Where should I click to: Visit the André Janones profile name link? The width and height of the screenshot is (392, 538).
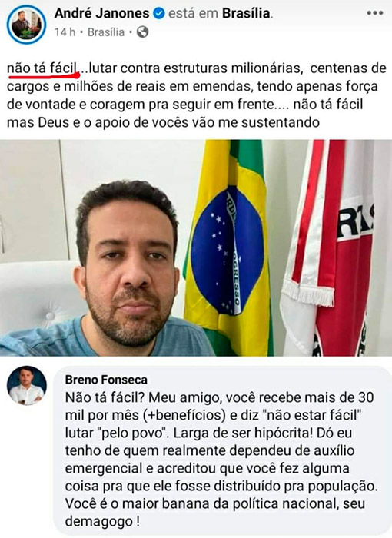point(102,13)
